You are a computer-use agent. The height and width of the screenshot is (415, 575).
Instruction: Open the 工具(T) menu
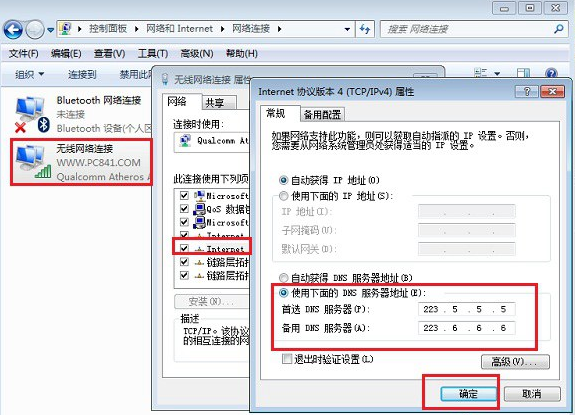[153, 54]
